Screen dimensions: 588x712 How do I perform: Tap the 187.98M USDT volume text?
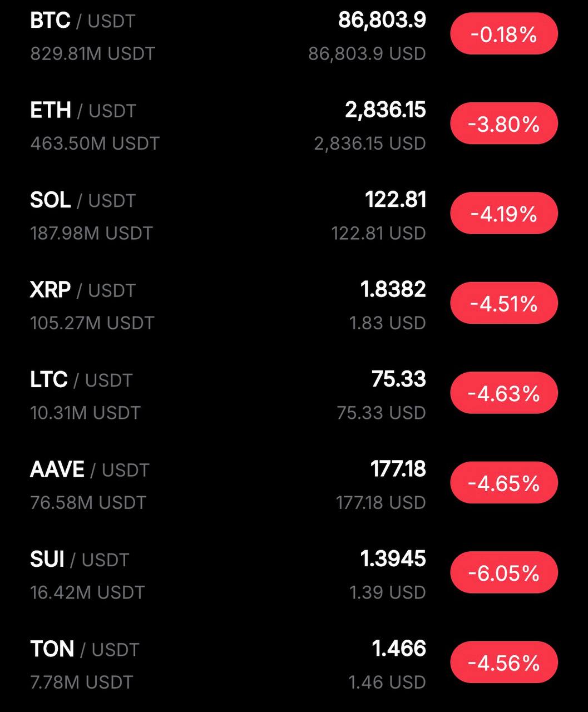[x=91, y=233]
